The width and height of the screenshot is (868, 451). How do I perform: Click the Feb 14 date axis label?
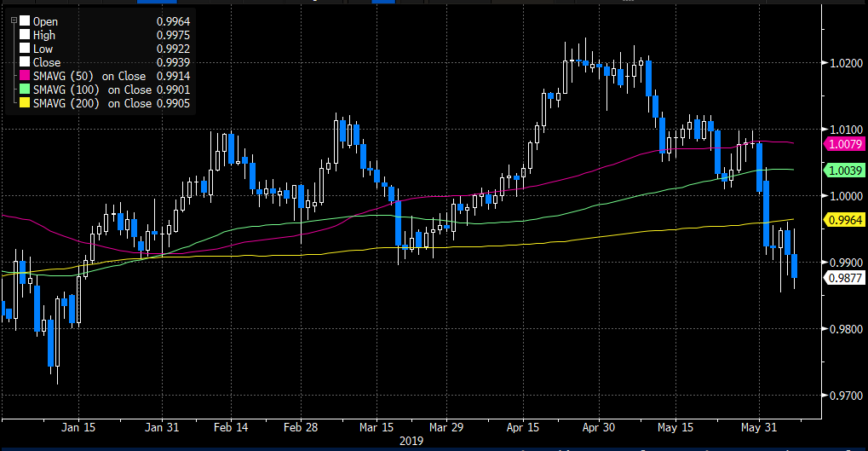pyautogui.click(x=231, y=428)
